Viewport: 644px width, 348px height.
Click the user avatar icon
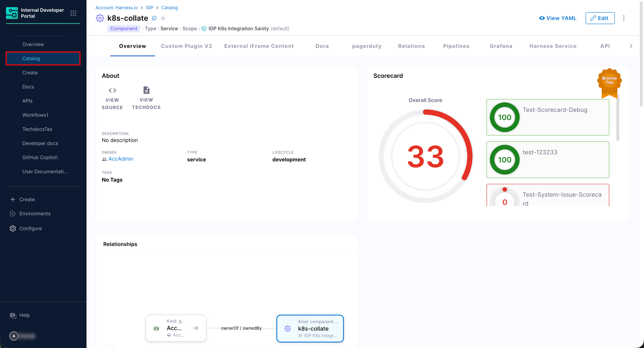(x=14, y=336)
